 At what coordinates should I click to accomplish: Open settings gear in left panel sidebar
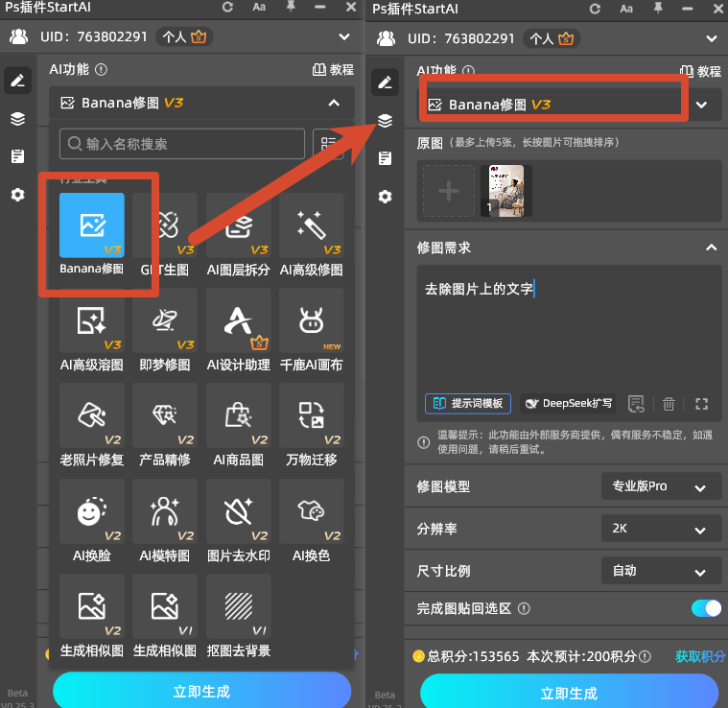tap(17, 195)
